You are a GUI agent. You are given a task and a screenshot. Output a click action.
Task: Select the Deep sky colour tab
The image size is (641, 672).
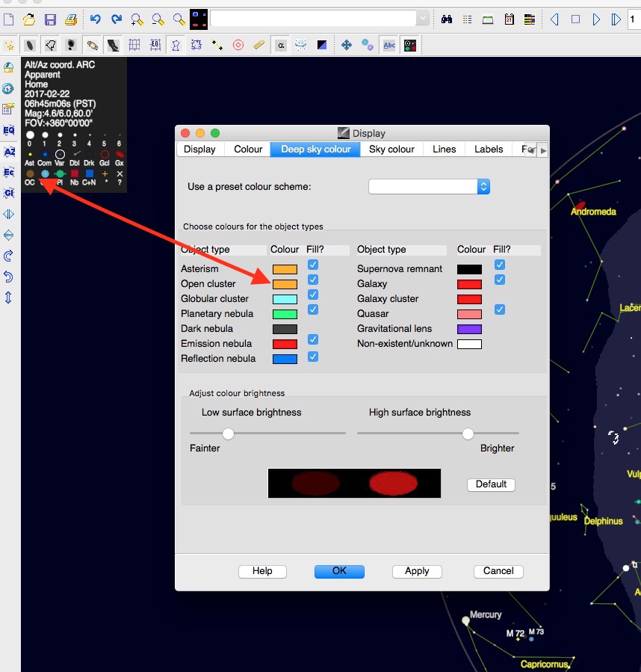pyautogui.click(x=316, y=149)
